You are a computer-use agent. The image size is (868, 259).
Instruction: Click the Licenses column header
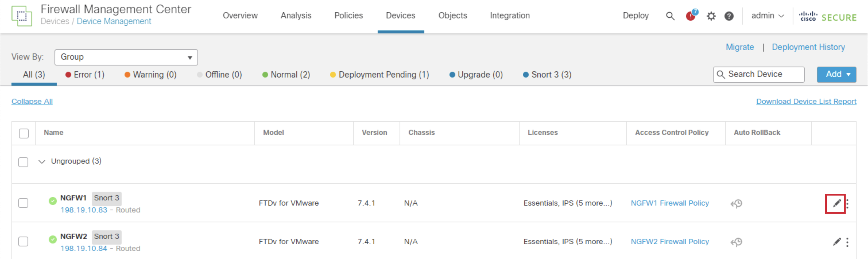pyautogui.click(x=542, y=133)
